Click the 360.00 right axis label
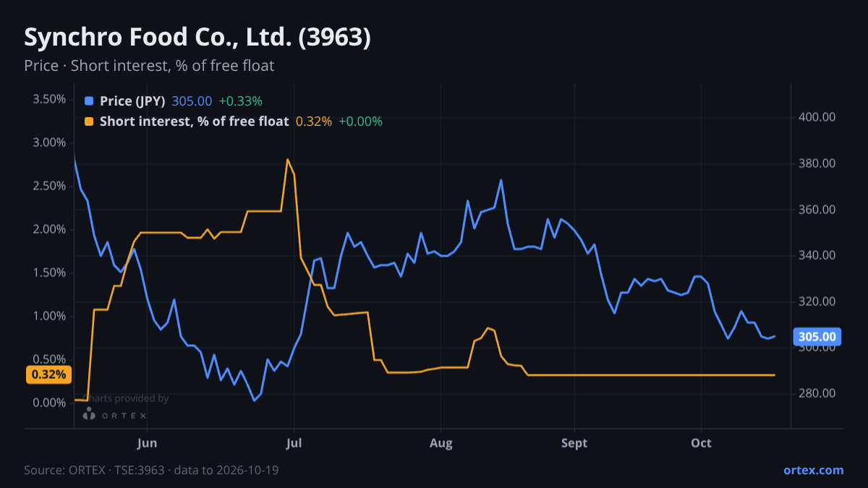The image size is (868, 488). pos(817,210)
